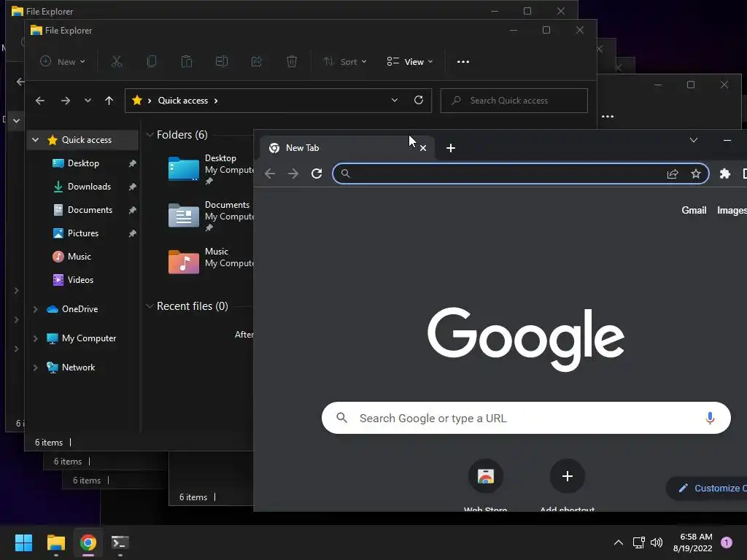Refresh the Quick access view
The height and width of the screenshot is (560, 747).
(x=419, y=100)
